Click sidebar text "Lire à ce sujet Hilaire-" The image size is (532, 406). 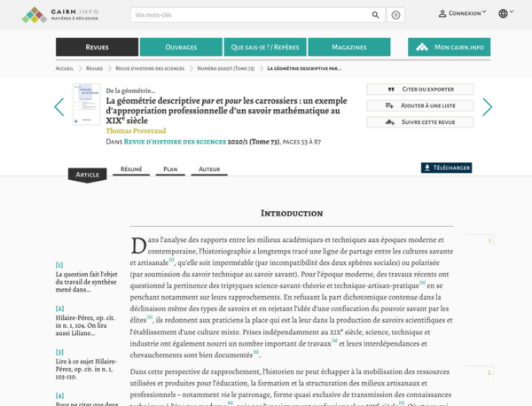coord(86,361)
